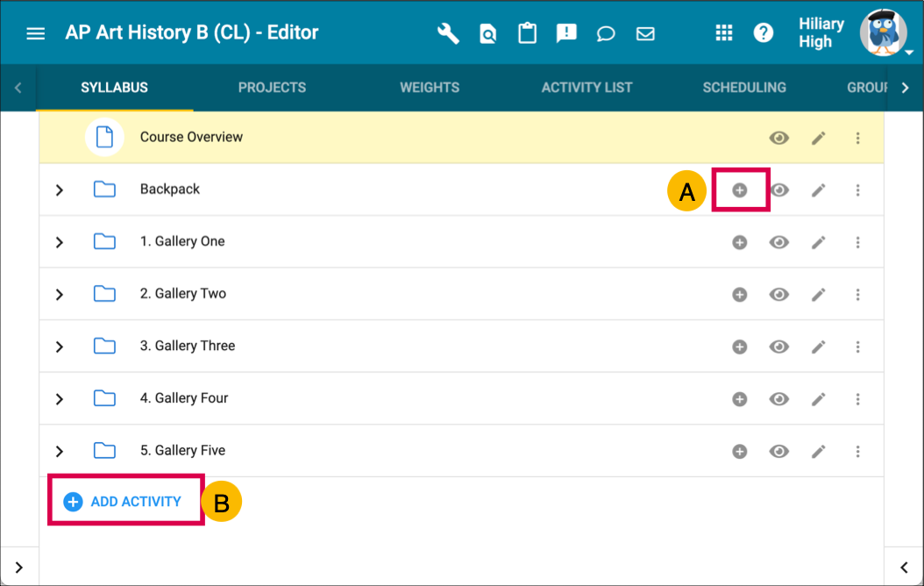
Task: Click the envelope mail icon
Action: point(645,33)
